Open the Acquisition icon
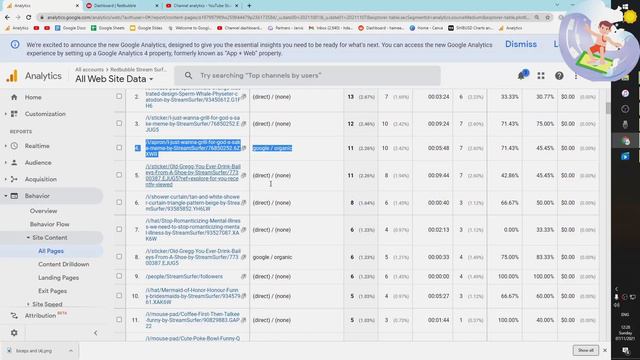This screenshot has height=360, width=640. 14,179
